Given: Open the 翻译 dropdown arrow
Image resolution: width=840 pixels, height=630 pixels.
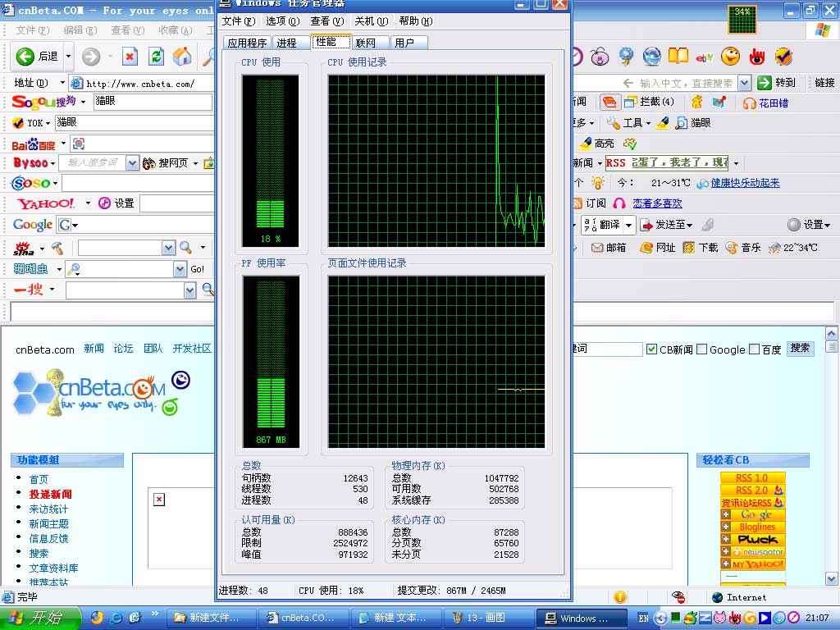Looking at the screenshot, I should 629,225.
